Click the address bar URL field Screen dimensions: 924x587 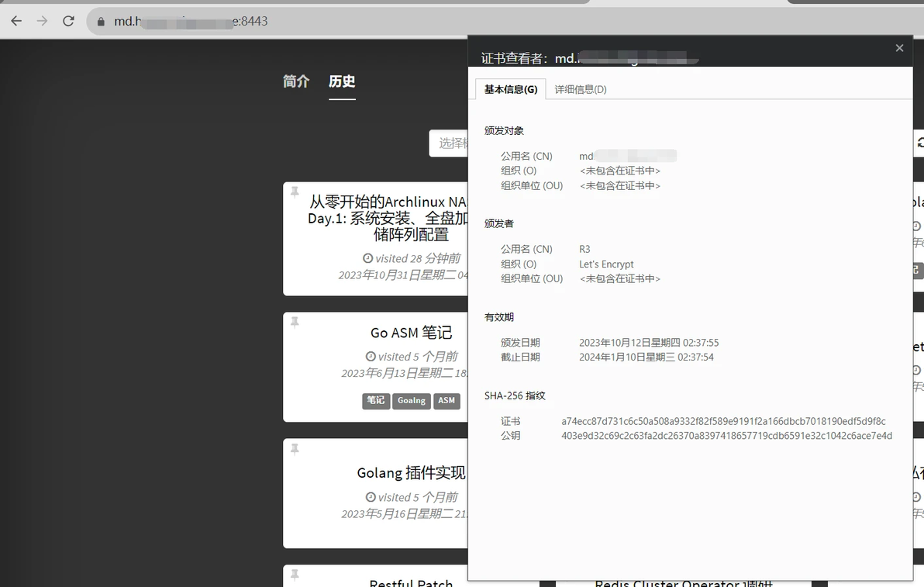coord(353,21)
